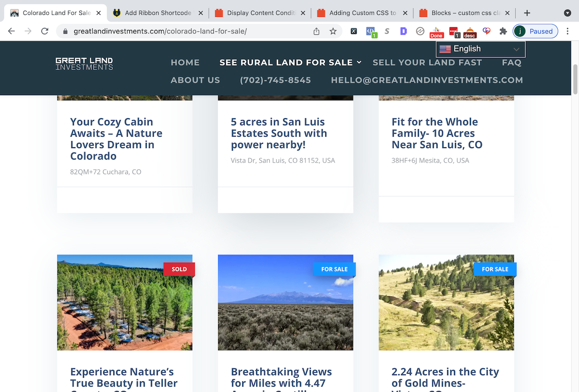The image size is (579, 392).
Task: Close the Blocks custom css tab
Action: (507, 13)
